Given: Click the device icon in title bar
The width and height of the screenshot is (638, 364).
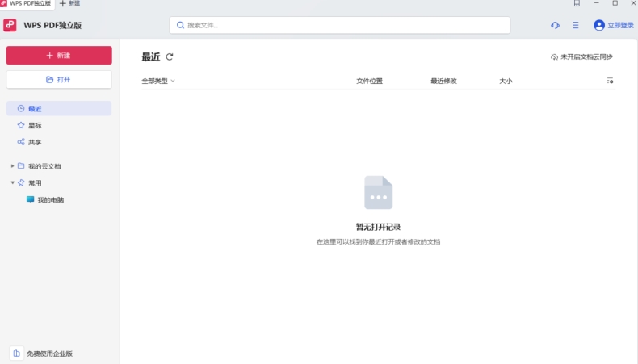Looking at the screenshot, I should point(577,3).
